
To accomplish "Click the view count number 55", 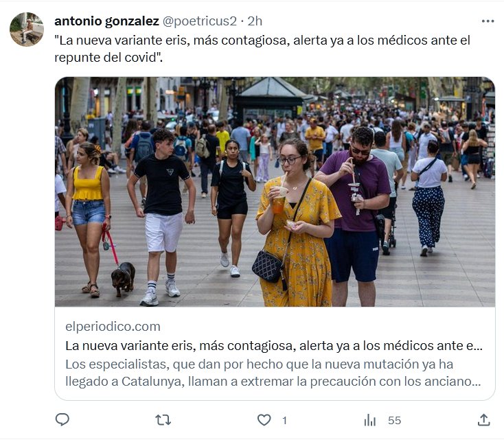I will point(394,421).
